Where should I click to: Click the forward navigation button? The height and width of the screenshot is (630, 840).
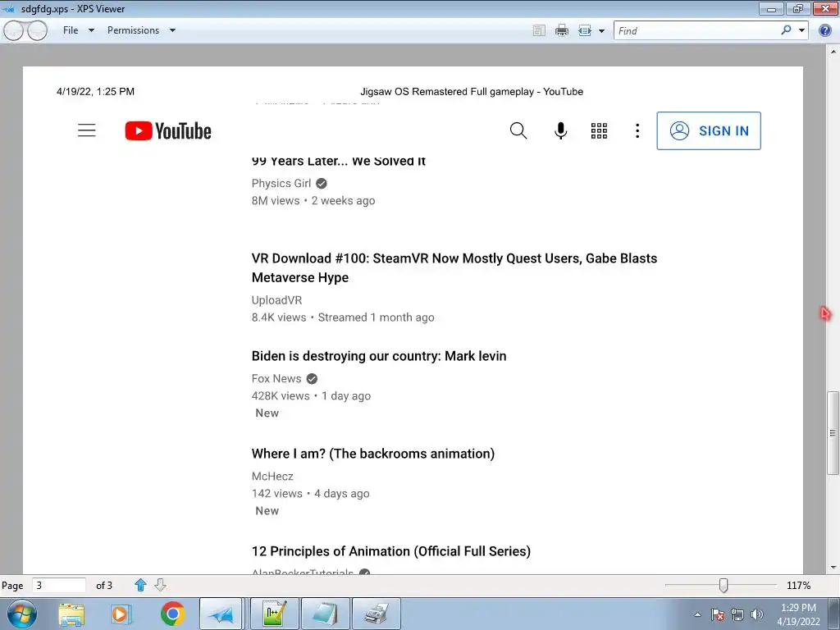click(38, 31)
